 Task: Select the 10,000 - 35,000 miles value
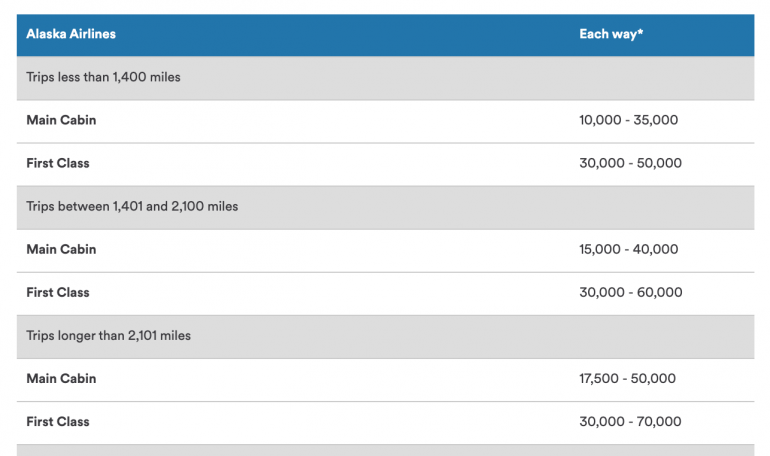pyautogui.click(x=628, y=120)
